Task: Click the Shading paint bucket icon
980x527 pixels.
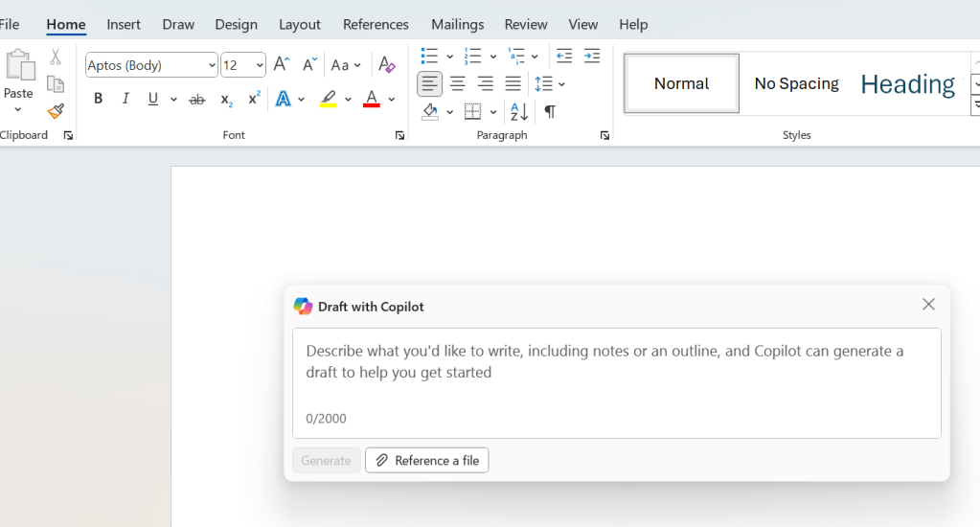Action: pos(430,111)
